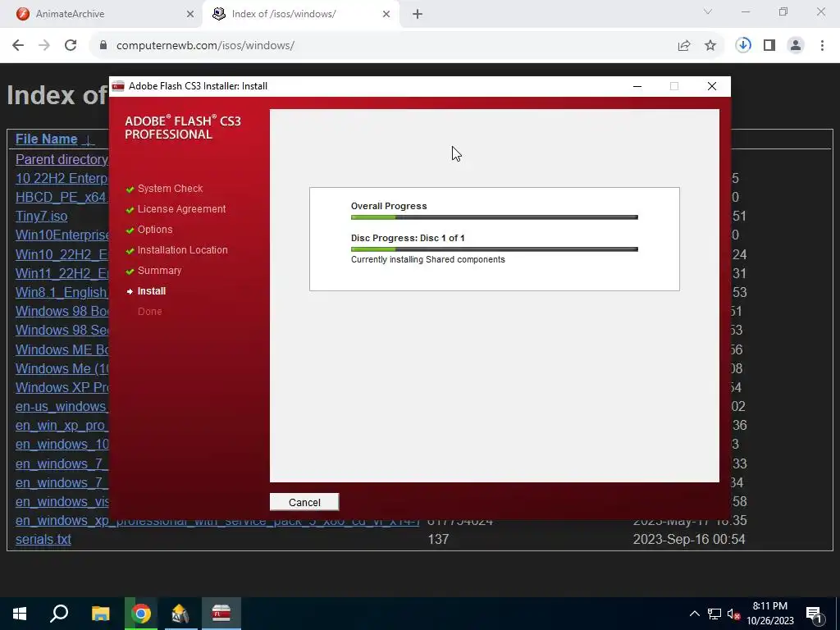
Task: Open Windows ME Boot link
Action: [62, 349]
